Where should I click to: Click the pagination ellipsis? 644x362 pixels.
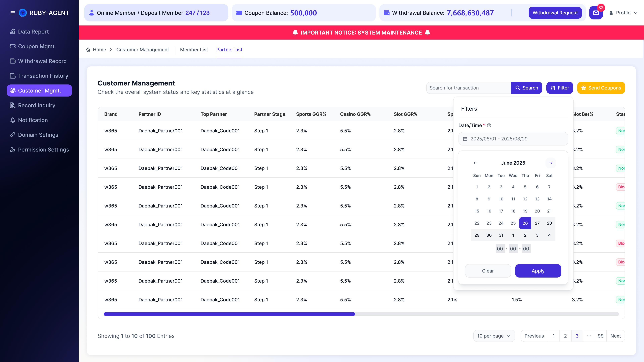(x=589, y=336)
